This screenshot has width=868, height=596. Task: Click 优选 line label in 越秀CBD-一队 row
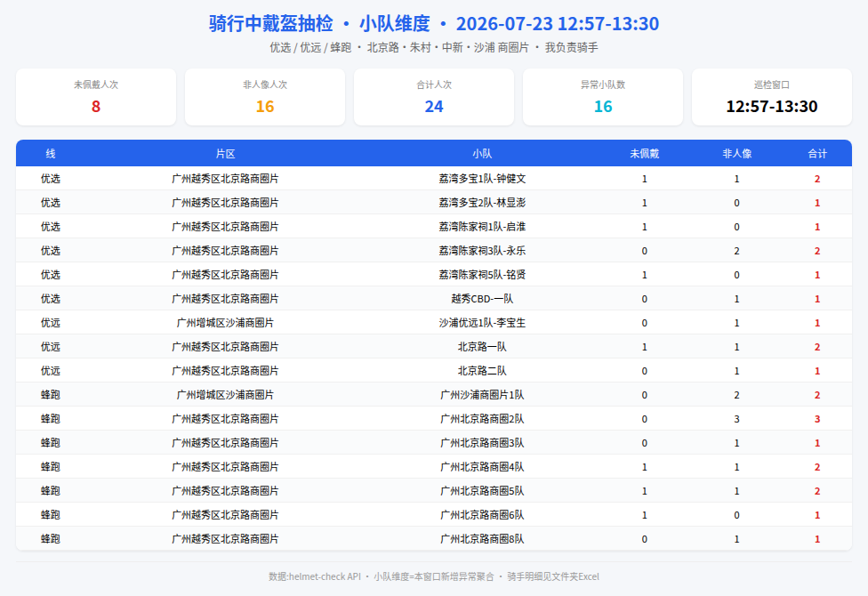(51, 299)
